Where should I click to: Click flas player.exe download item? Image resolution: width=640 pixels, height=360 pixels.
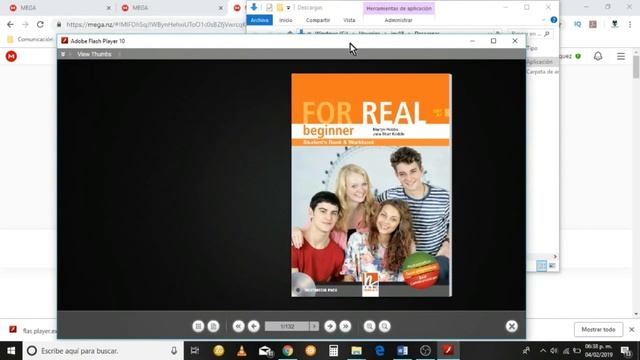(33, 330)
